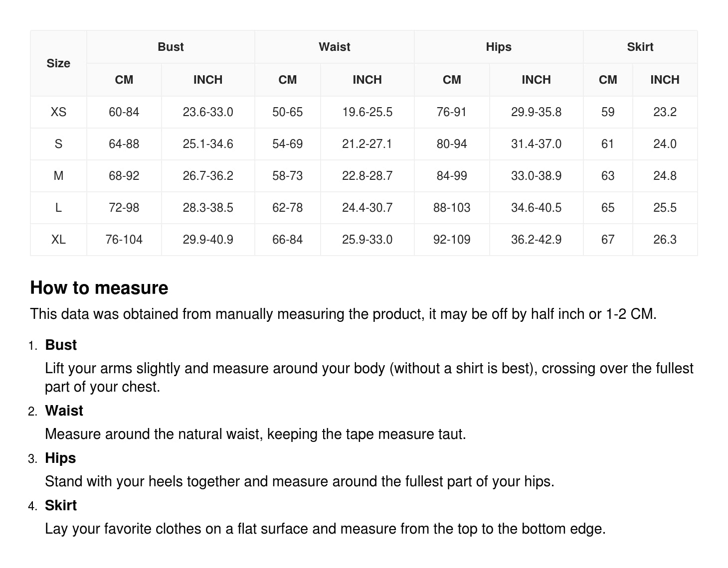
Task: Click the Hips item in measuring list
Action: click(x=60, y=458)
